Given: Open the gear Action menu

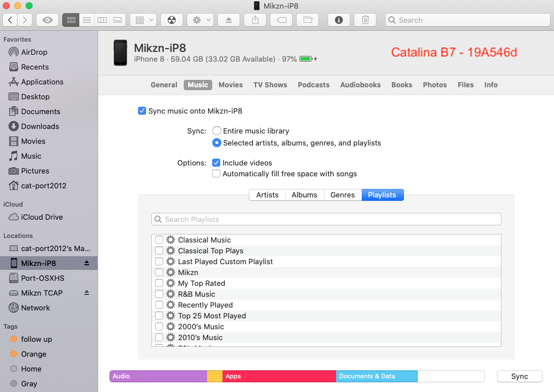Looking at the screenshot, I should [200, 20].
